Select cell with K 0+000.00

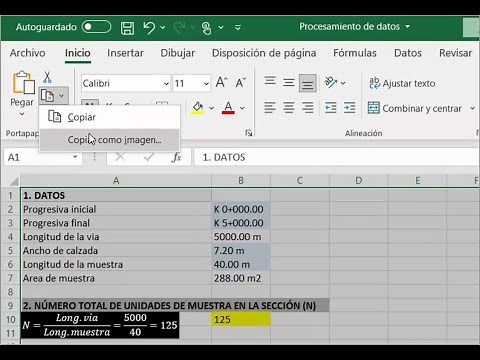pyautogui.click(x=241, y=209)
